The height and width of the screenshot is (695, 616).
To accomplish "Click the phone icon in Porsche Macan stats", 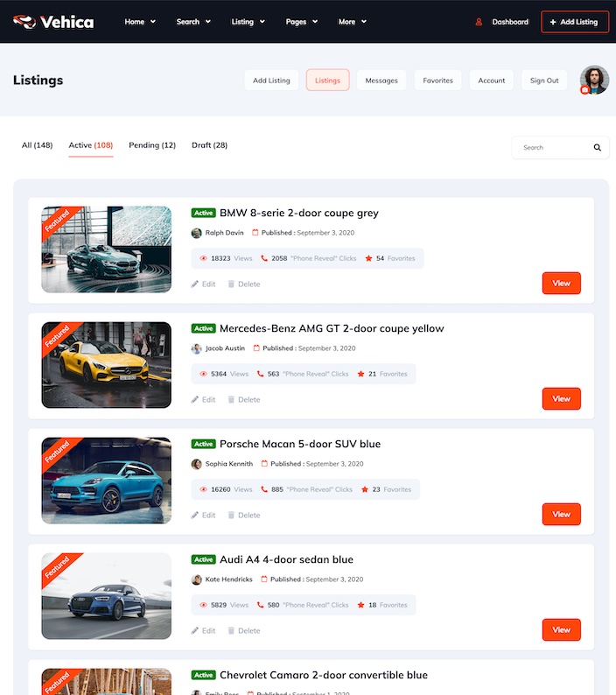I will coord(264,490).
